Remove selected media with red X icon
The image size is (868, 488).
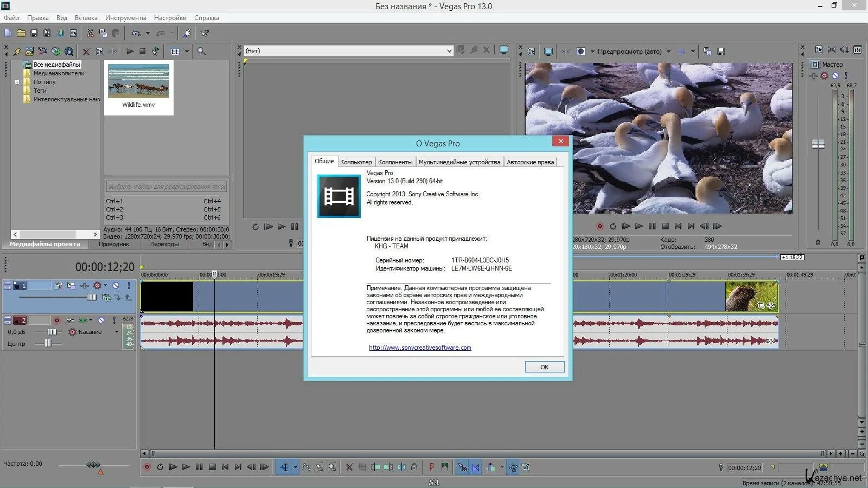click(x=86, y=52)
